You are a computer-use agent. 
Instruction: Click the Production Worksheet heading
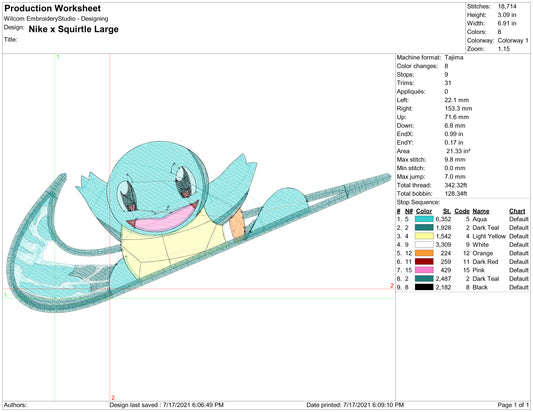click(52, 8)
